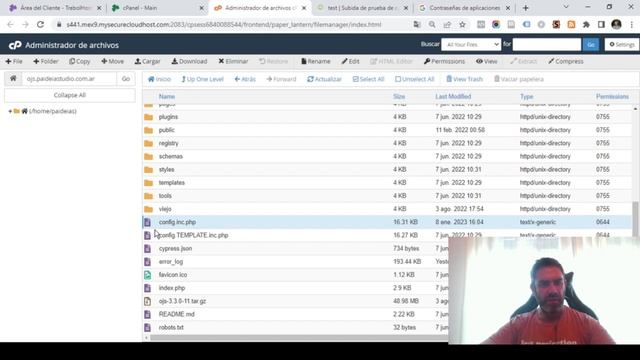Click the robots.txt file icon
Screen dimensions: 640x360
[147, 327]
